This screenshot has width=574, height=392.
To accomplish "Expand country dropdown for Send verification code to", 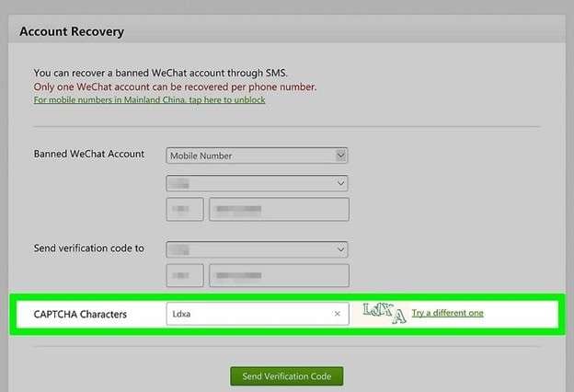I will pyautogui.click(x=257, y=249).
